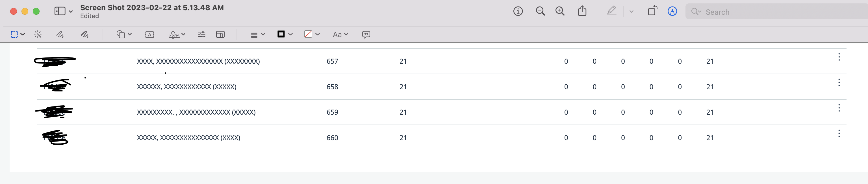Open the Text annotation tool
Image resolution: width=868 pixels, height=184 pixels.
tap(149, 34)
